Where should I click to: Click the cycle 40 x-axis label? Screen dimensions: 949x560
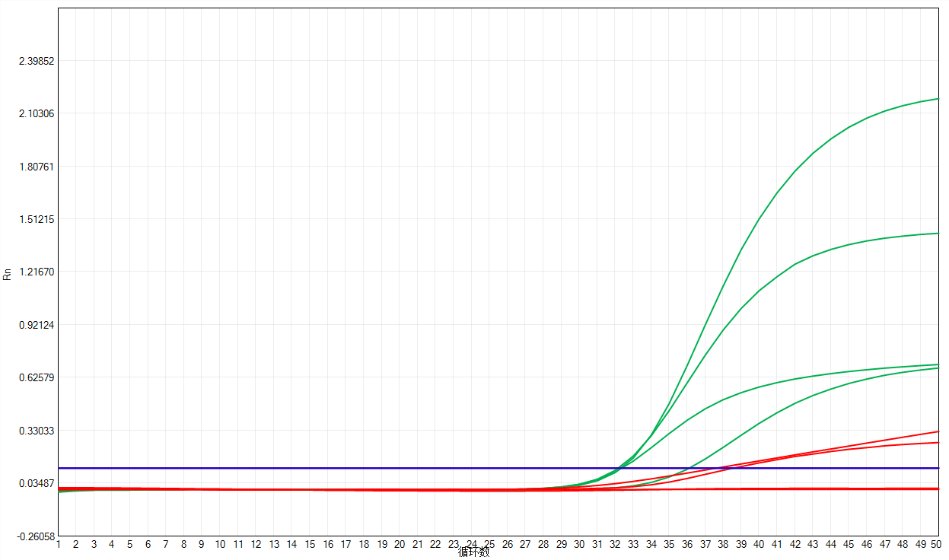tap(759, 545)
